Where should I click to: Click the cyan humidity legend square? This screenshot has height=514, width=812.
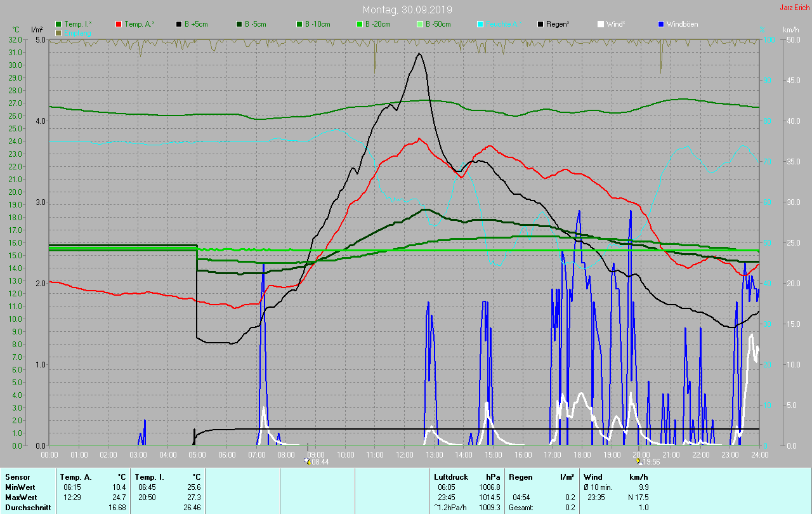coord(480,24)
